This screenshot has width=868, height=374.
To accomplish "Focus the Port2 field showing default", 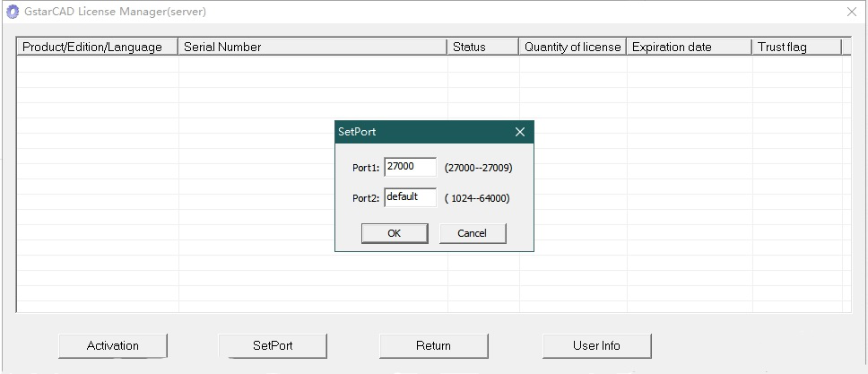I will tap(410, 197).
